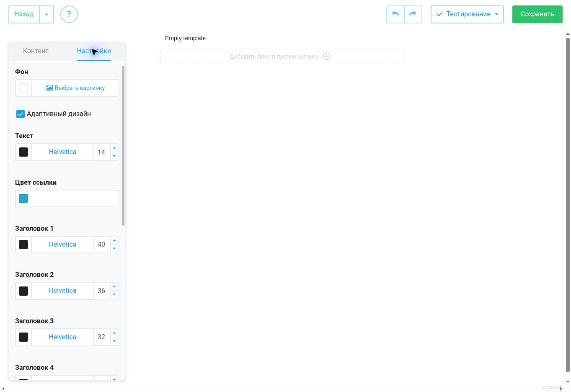Increase Текст font size with up arrow
Image resolution: width=571 pixels, height=392 pixels.
click(114, 148)
